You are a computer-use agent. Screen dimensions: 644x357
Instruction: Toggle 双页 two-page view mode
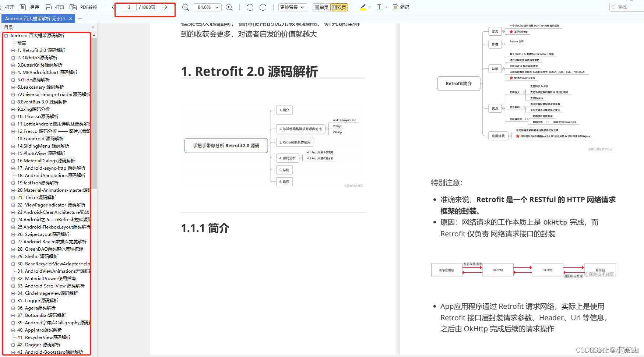tap(339, 7)
